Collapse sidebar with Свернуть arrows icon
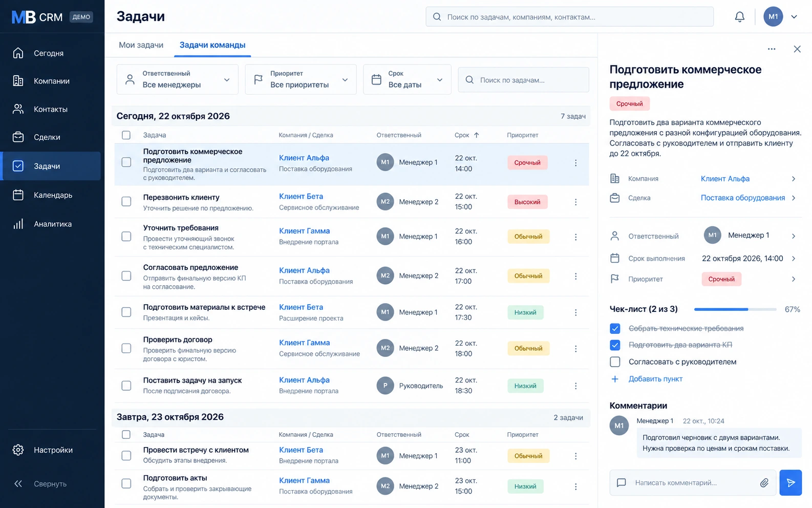The height and width of the screenshot is (508, 812). pos(18,484)
